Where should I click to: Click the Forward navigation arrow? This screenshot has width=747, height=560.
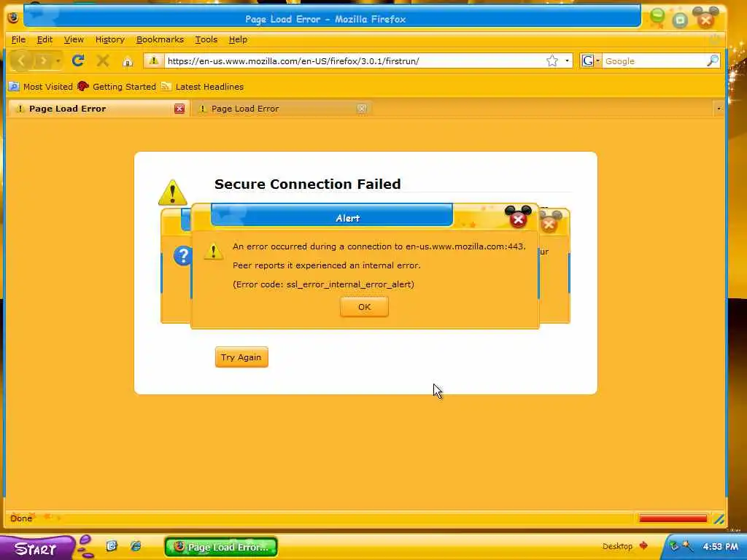(x=43, y=61)
